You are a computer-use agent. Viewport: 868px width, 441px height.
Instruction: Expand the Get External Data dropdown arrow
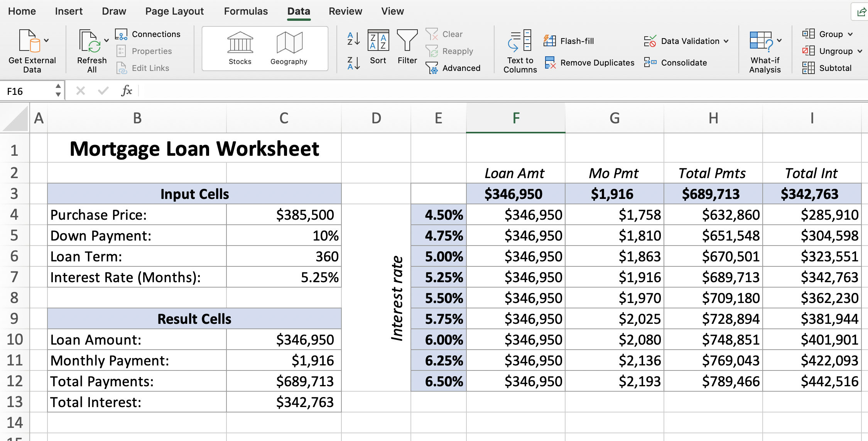46,40
